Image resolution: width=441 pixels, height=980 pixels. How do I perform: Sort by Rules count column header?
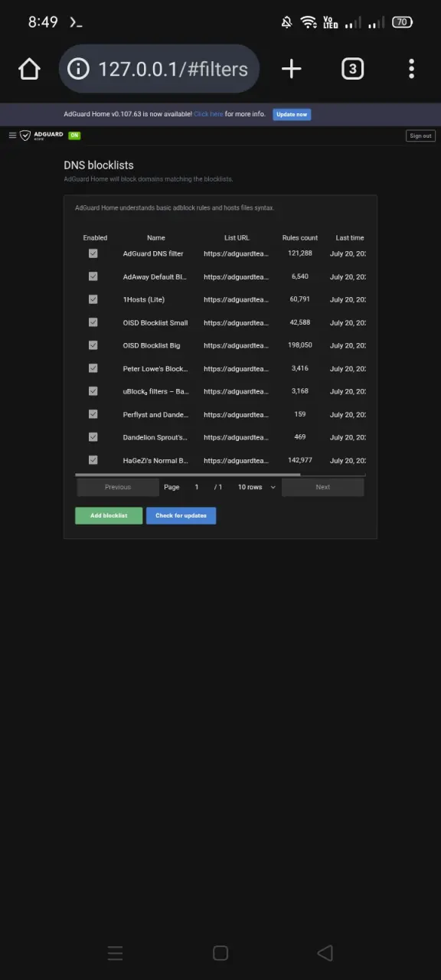pos(300,238)
